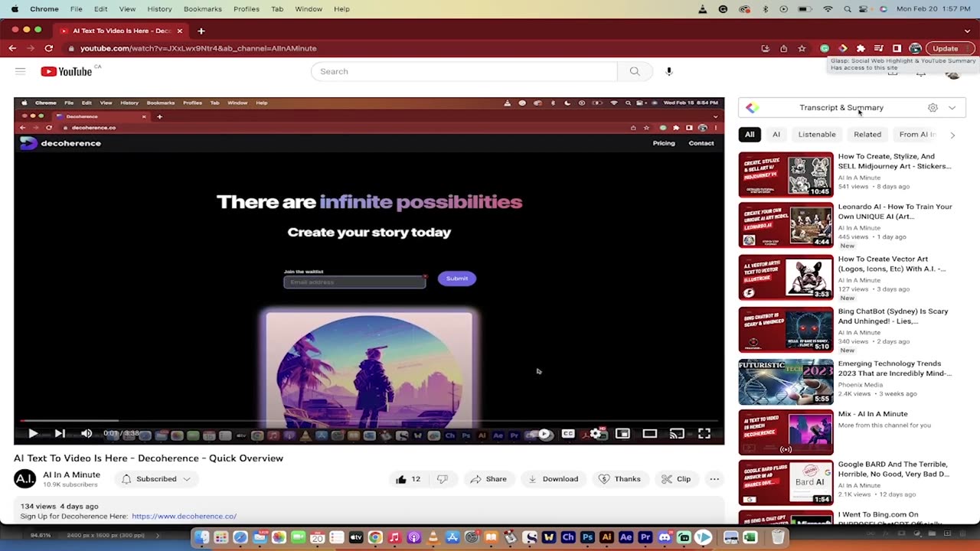Open Bing ChatBot (Sydney) video title
This screenshot has height=551, width=980.
pos(893,316)
